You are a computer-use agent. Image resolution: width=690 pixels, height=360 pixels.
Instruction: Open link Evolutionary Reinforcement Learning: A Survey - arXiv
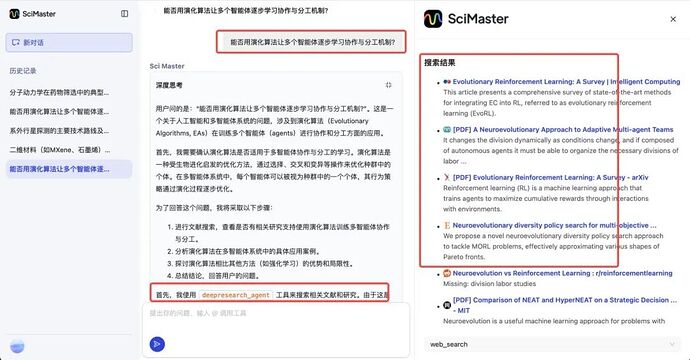pyautogui.click(x=551, y=177)
